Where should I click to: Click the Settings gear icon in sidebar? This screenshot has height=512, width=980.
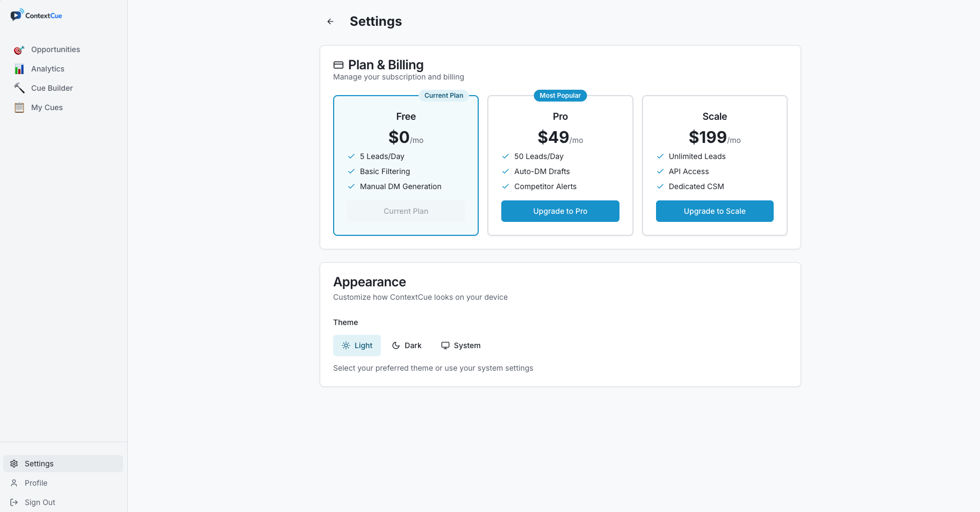pos(15,464)
